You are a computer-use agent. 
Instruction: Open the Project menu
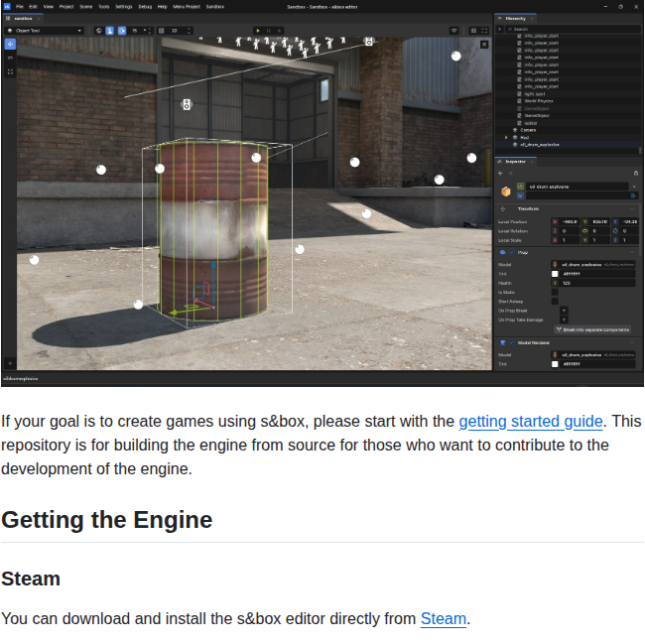tap(66, 7)
